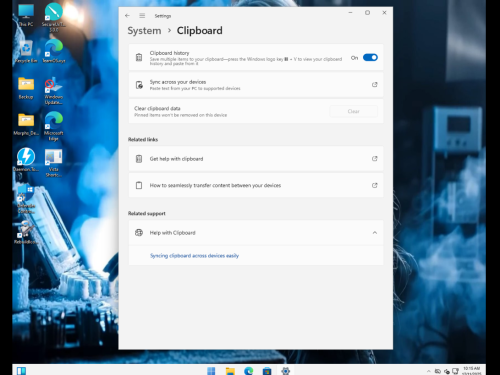Go to System in the breadcrumb
The width and height of the screenshot is (500, 375).
pos(144,31)
